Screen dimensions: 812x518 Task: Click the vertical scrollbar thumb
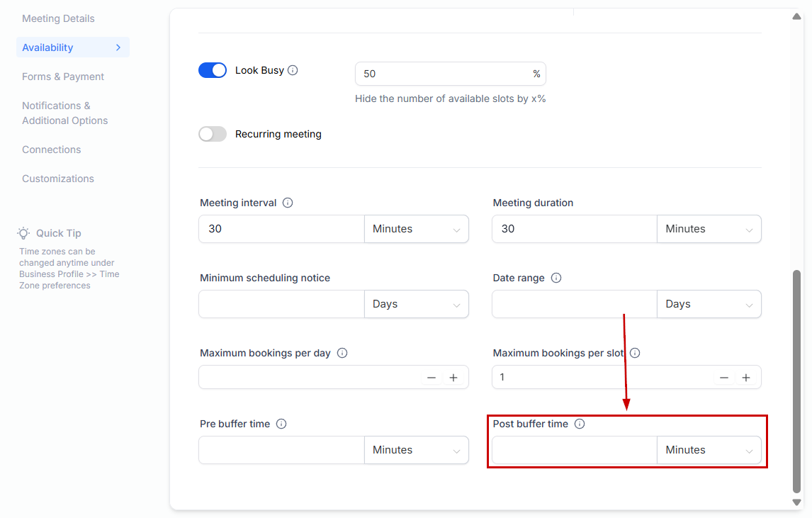click(796, 380)
